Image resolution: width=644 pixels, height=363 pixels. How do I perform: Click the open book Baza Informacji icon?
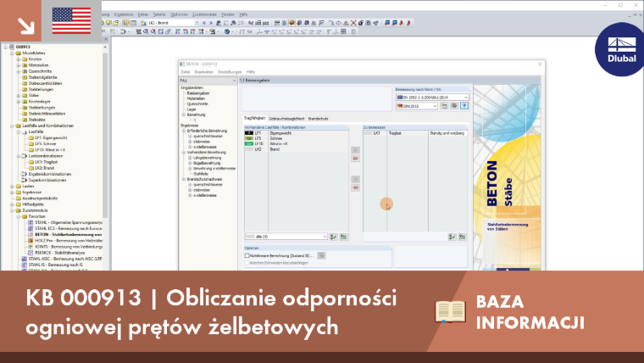450,311
